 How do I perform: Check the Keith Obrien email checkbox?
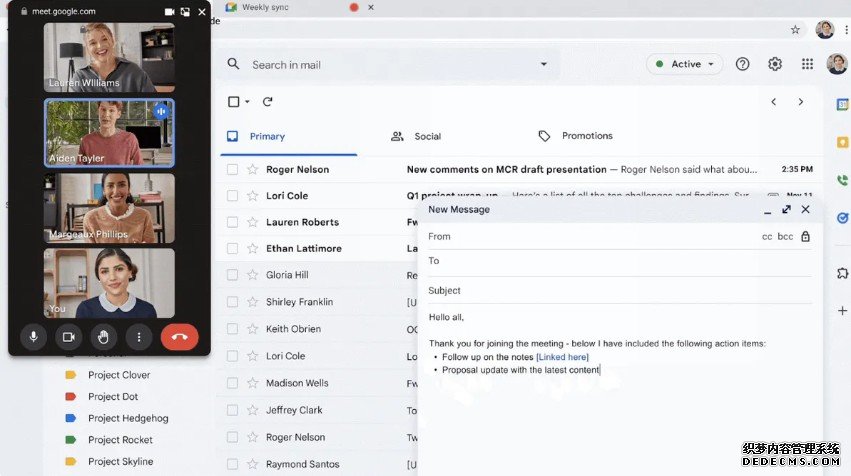point(232,329)
